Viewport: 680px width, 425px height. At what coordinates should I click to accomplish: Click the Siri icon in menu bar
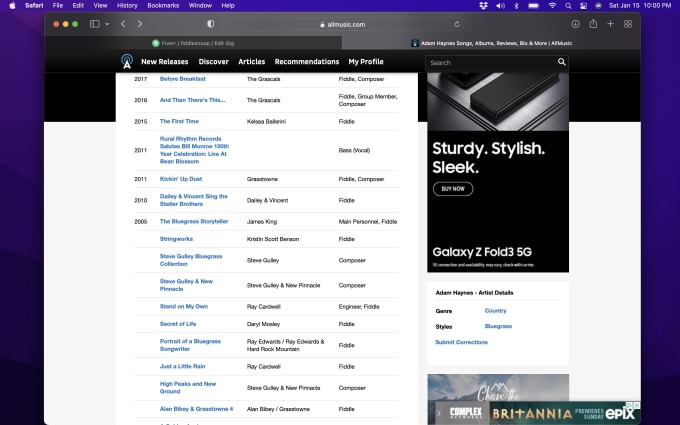tap(598, 6)
